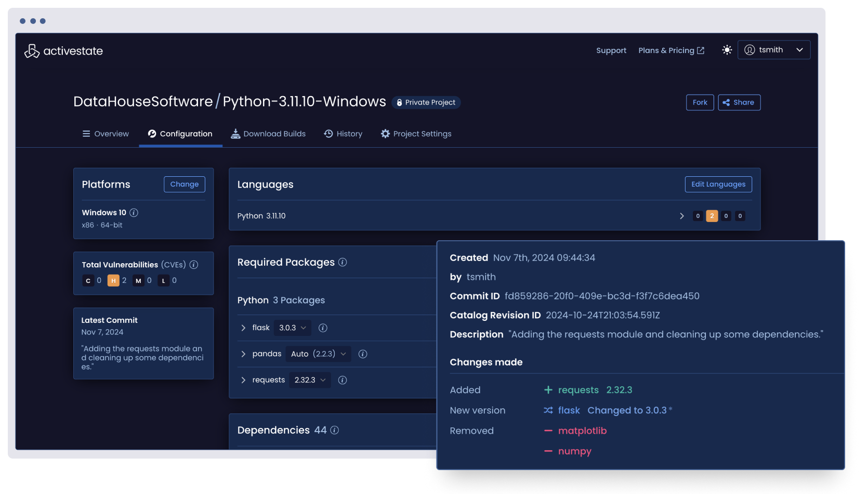Viewport: 868px width, 494px height.
Task: Open the info icon for the flask package
Action: [322, 328]
